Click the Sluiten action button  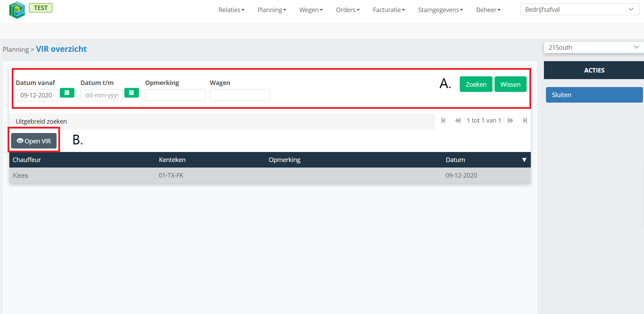tap(594, 95)
